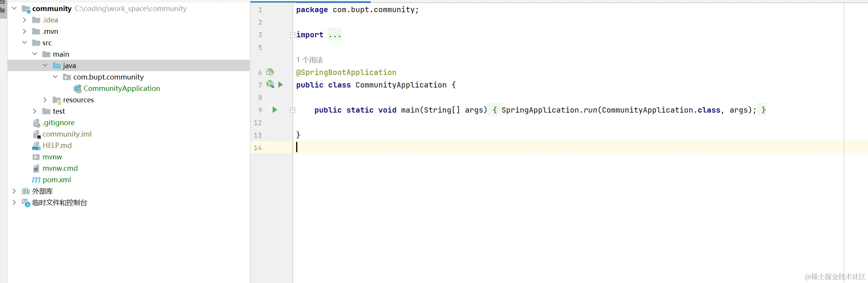Select HELP.md in the project tree
868x283 pixels.
tap(57, 145)
